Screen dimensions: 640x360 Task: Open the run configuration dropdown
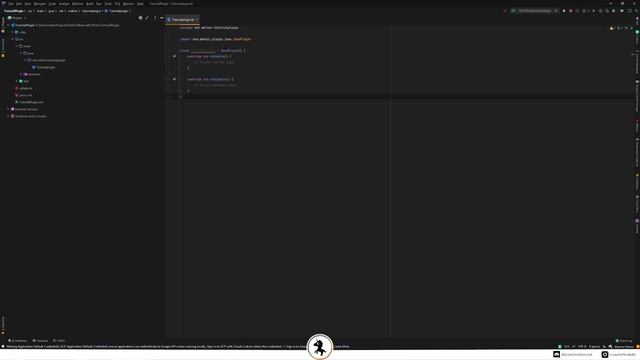click(535, 11)
